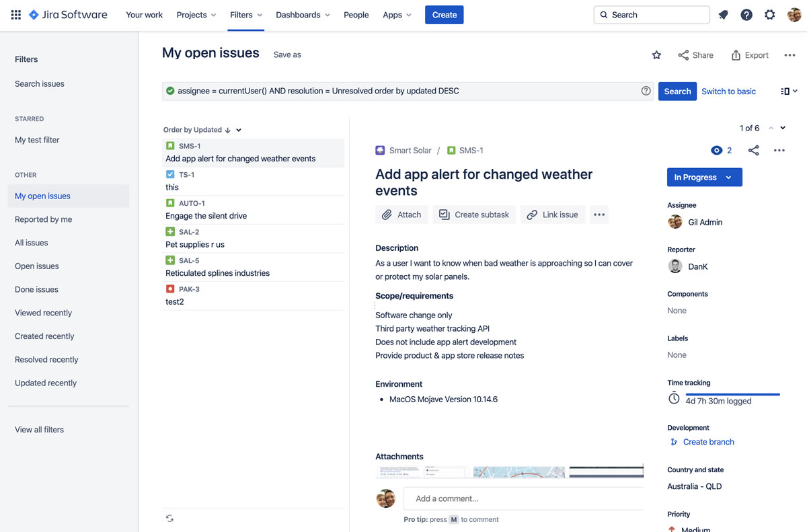The height and width of the screenshot is (532, 807).
Task: Select issue AUTO-1 Engage the silent drive
Action: point(253,210)
